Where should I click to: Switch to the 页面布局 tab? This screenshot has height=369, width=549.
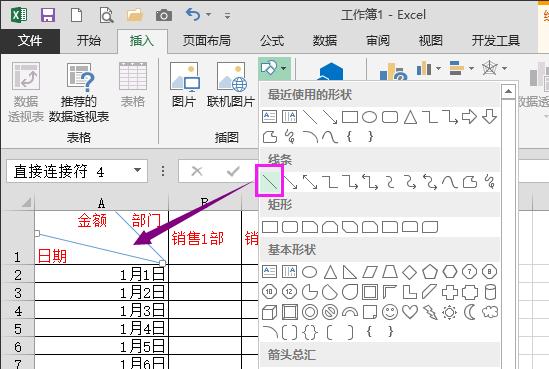click(206, 41)
